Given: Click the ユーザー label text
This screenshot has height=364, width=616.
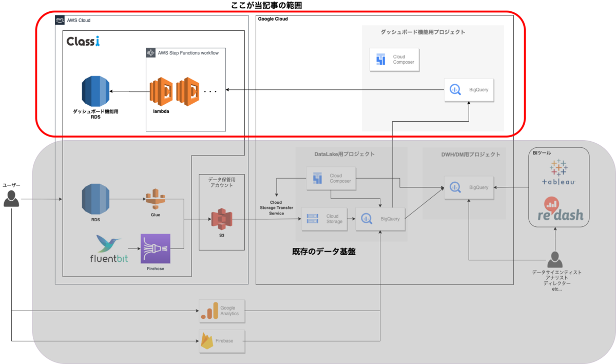Looking at the screenshot, I should (11, 184).
